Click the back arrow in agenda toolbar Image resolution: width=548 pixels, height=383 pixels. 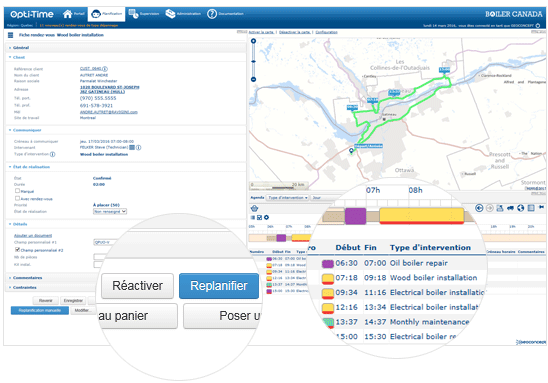479,208
